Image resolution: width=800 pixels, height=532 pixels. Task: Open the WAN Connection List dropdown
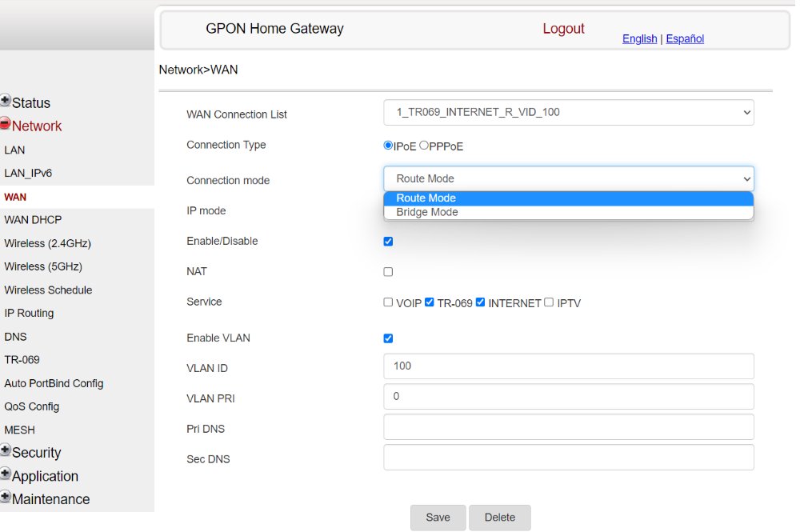pyautogui.click(x=569, y=112)
